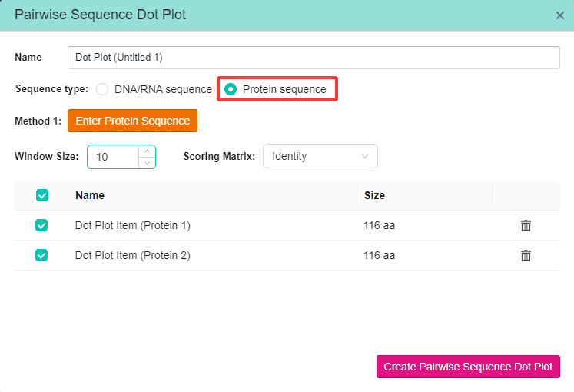
Task: Increase Window Size with up arrow
Action: coord(148,151)
